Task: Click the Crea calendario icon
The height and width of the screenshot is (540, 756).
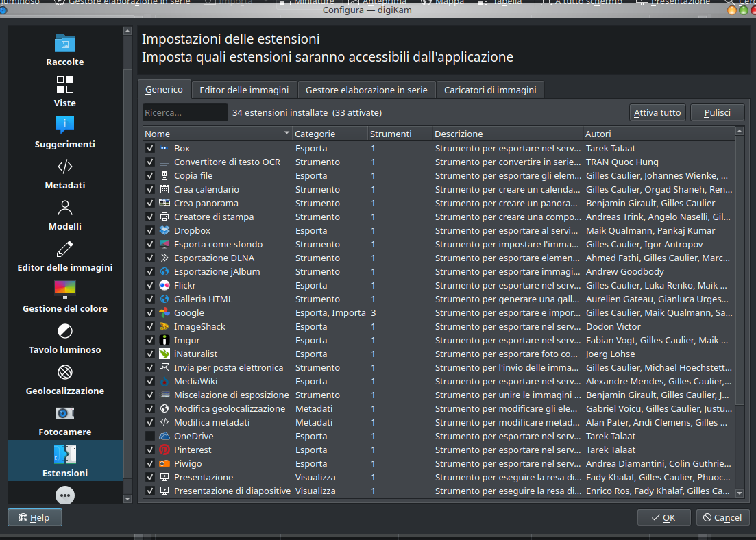Action: tap(164, 189)
